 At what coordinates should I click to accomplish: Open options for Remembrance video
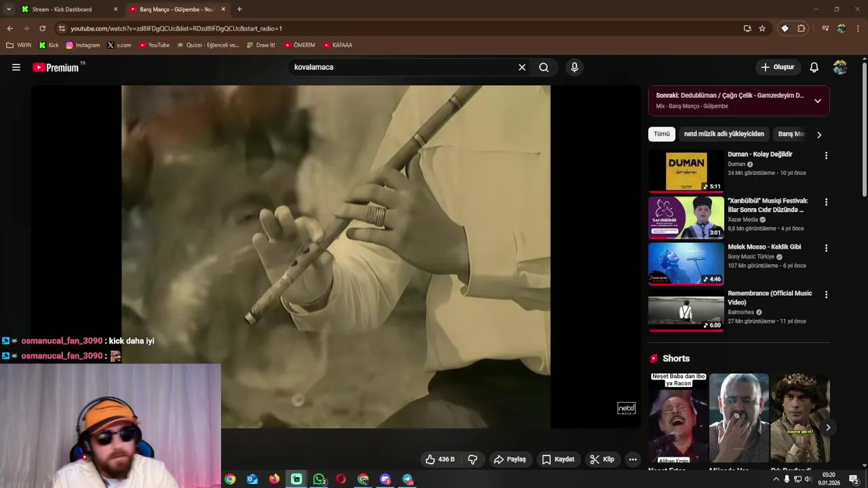(x=826, y=295)
